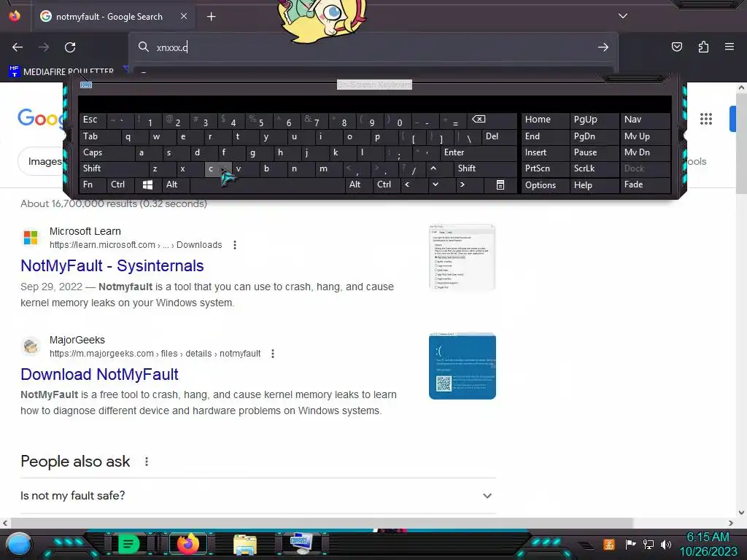The image size is (747, 560).
Task: Open the File Explorer taskbar icon
Action: pyautogui.click(x=245, y=544)
